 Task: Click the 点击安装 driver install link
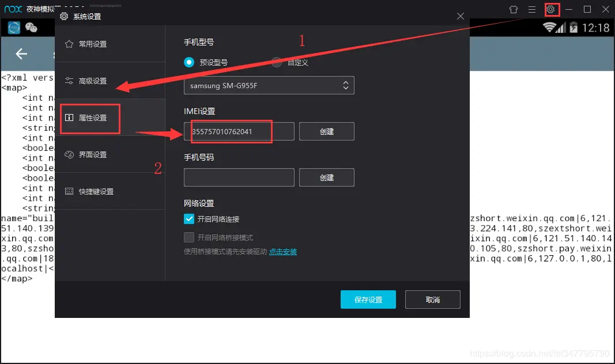[283, 251]
